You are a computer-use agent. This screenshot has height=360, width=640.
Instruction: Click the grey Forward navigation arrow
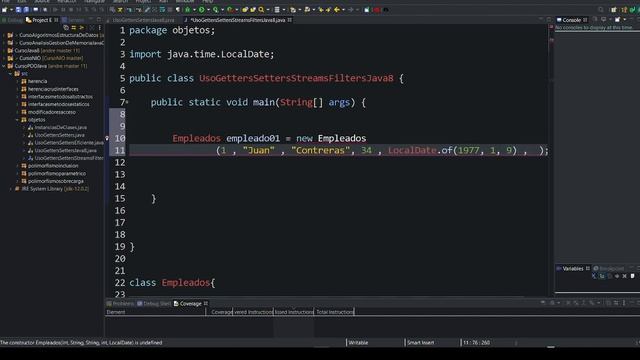click(x=351, y=10)
